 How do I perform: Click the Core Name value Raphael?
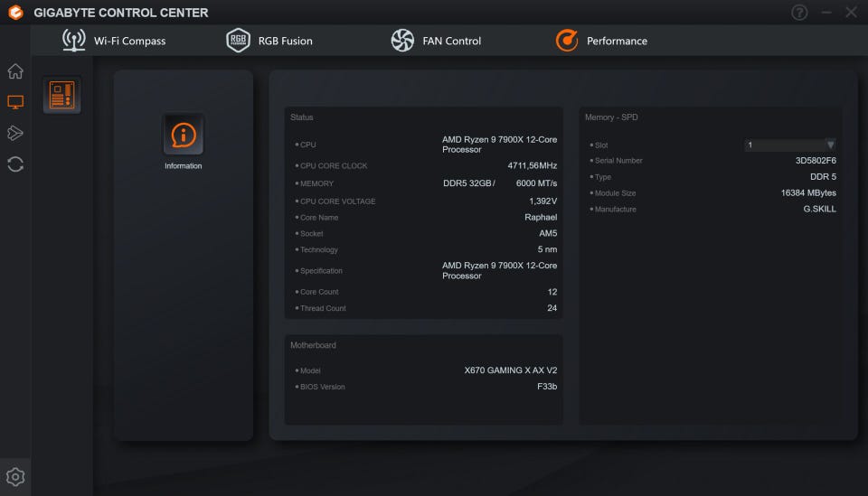click(x=541, y=218)
